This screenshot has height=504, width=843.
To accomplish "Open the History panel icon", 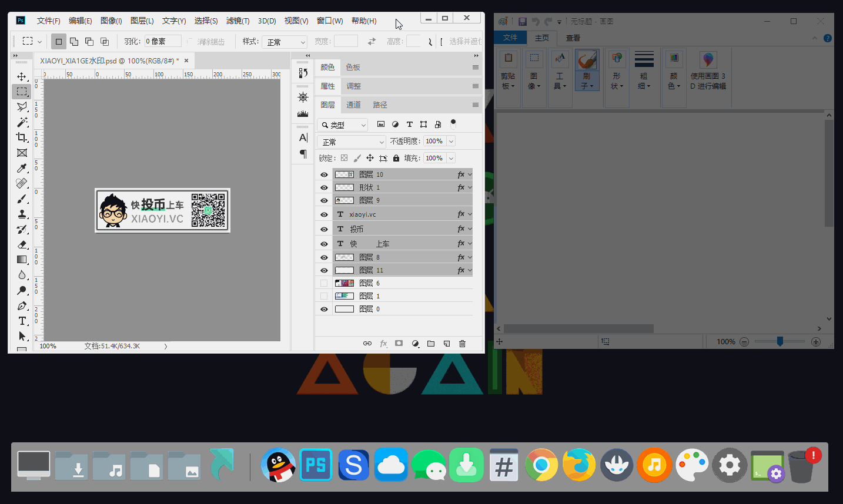I will pos(303,73).
